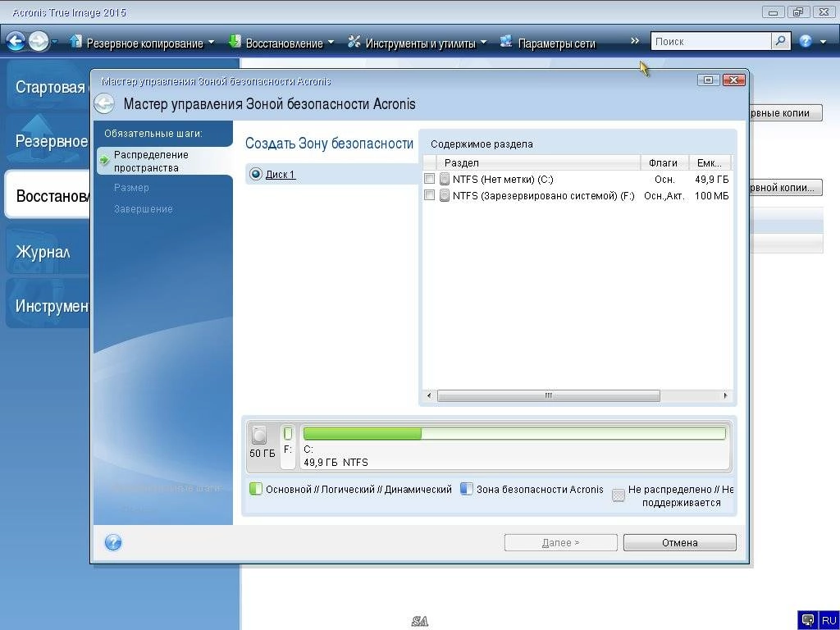Open help via the toolbar question mark icon
Screen dimensions: 840x630
806,41
